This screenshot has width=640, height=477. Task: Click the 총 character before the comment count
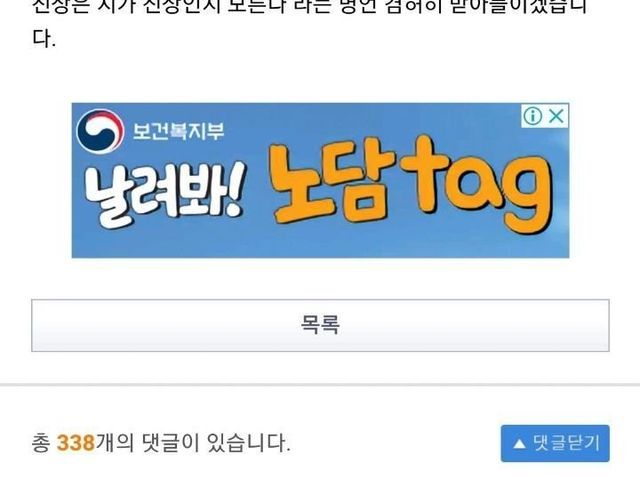[41, 443]
